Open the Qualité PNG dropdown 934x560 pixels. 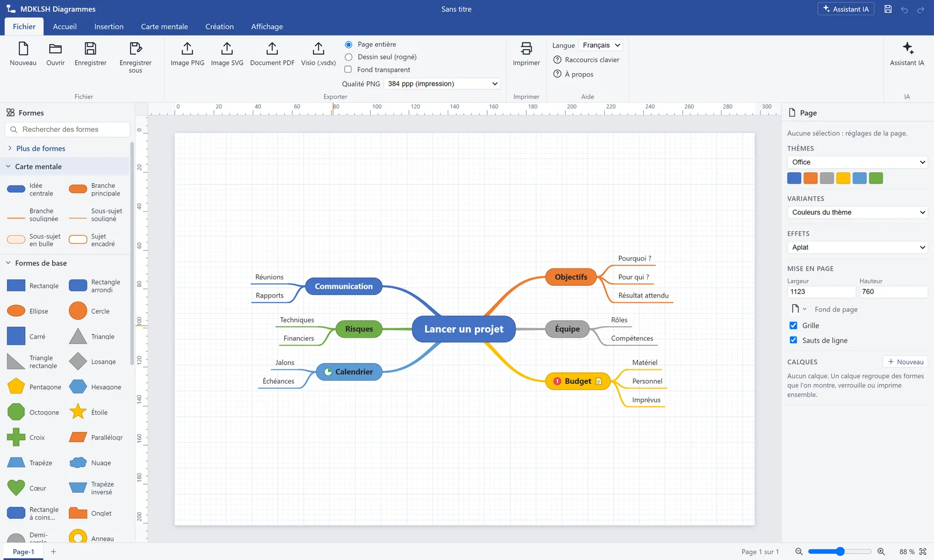(442, 83)
